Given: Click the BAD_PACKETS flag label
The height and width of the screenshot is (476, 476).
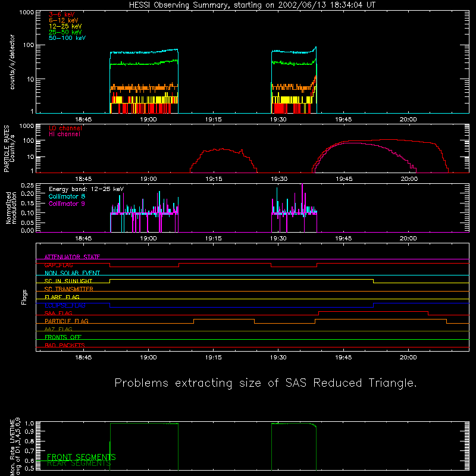Looking at the screenshot, I should coord(65,345).
